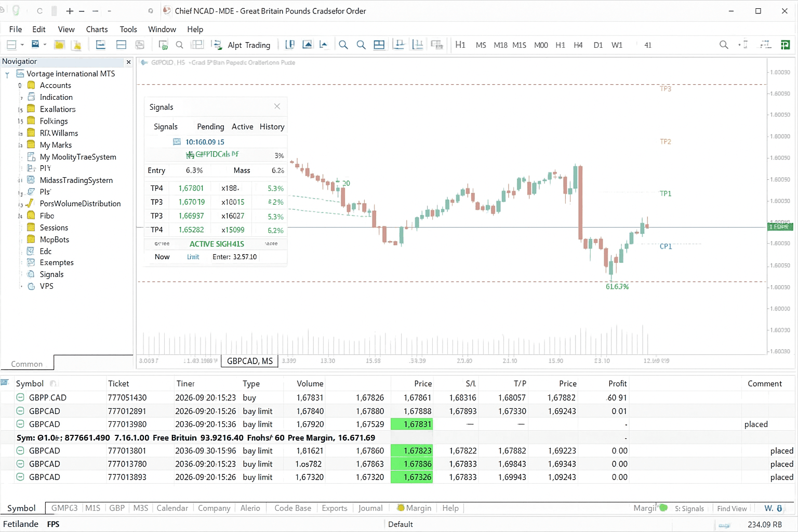Click the chart shift icon
This screenshot has height=532, width=798.
417,45
